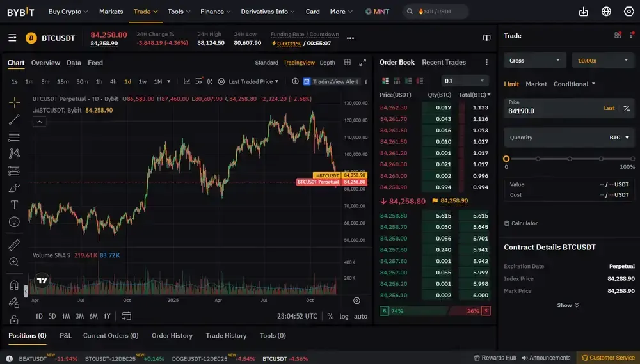The width and height of the screenshot is (640, 364).
Task: Toggle stay in drawing mode
Action: coord(14,303)
